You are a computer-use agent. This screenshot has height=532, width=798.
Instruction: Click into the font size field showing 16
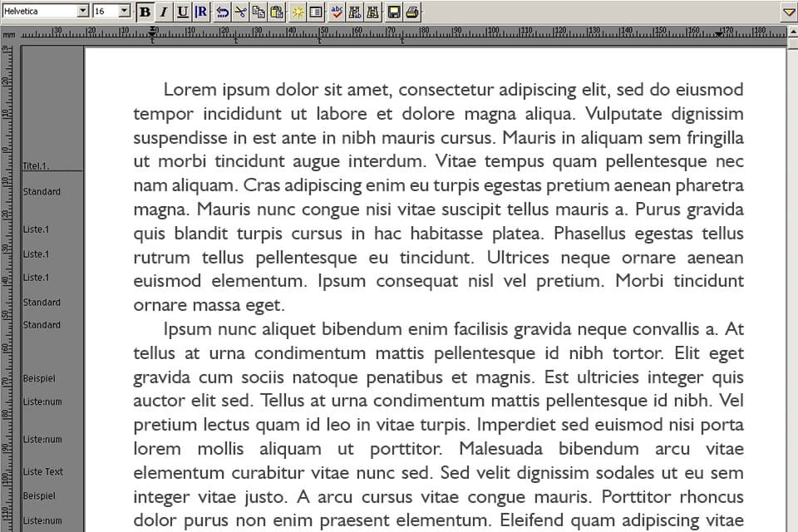(x=106, y=11)
